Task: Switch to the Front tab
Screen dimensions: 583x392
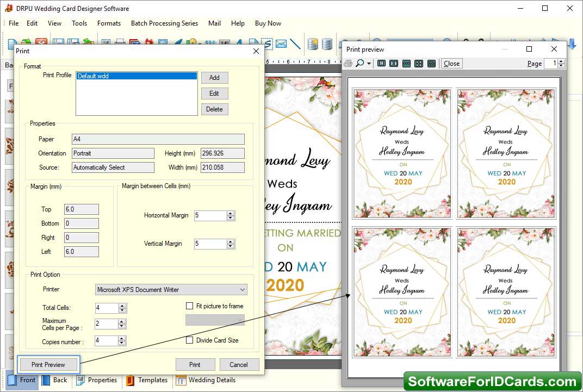Action: [22, 380]
